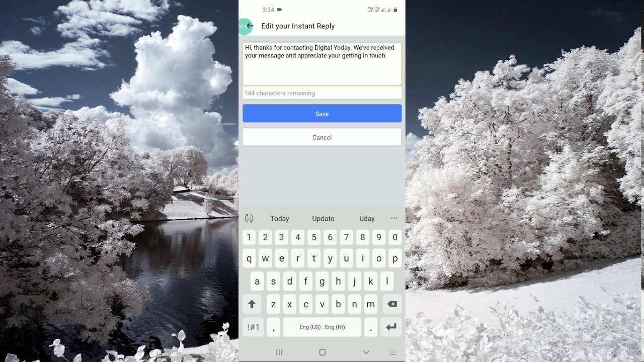This screenshot has width=644, height=362.
Task: Tap the letter o key
Action: coord(379,258)
